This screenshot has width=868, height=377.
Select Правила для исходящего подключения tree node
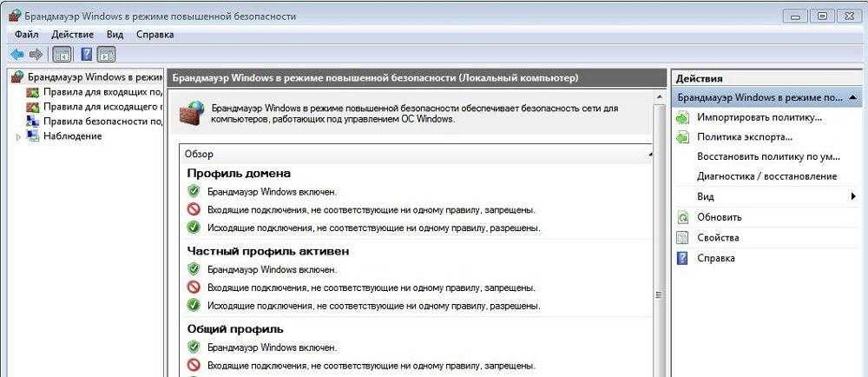pos(102,107)
